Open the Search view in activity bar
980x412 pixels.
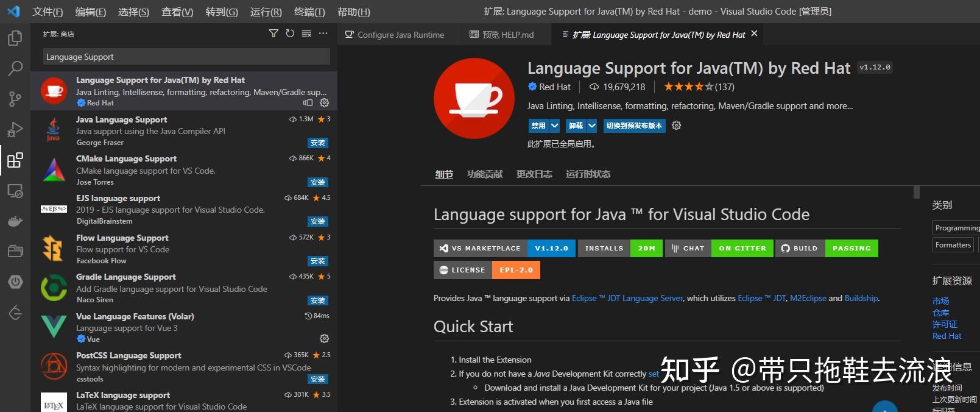(15, 68)
